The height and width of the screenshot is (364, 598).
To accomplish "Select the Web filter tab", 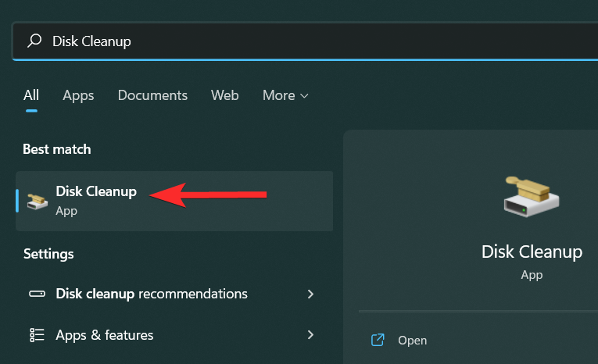I will [x=224, y=95].
